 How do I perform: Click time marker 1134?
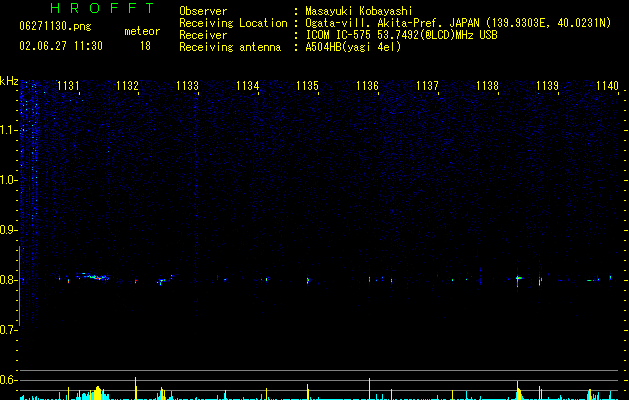coord(248,86)
